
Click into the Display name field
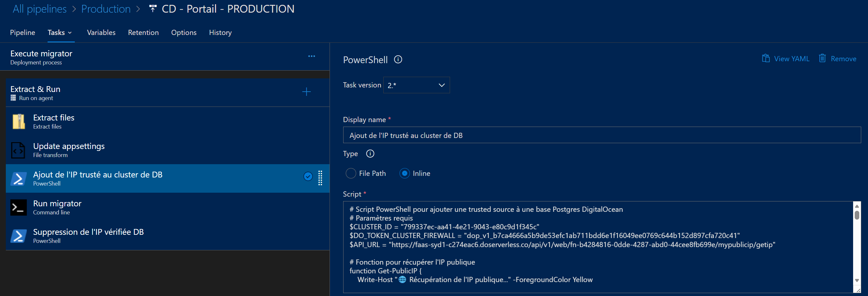[x=601, y=135]
